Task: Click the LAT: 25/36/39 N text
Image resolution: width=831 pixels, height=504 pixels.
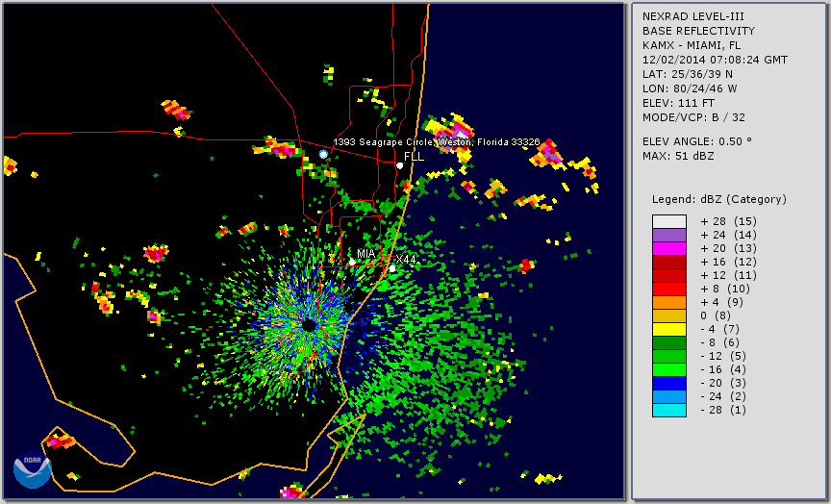Action: tap(688, 74)
